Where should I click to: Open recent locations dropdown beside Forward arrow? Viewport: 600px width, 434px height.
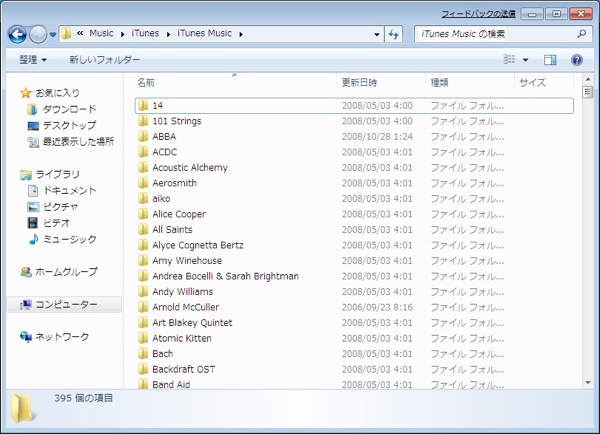(53, 34)
